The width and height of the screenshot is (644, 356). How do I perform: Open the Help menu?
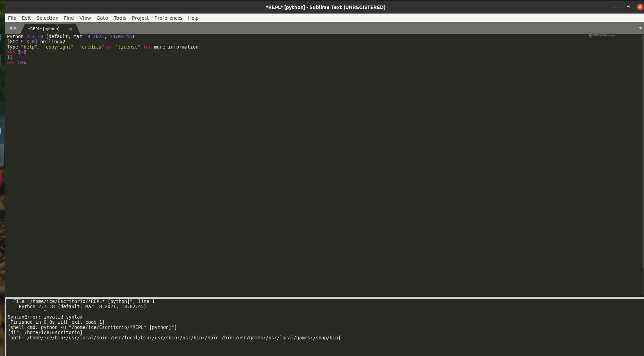point(193,18)
